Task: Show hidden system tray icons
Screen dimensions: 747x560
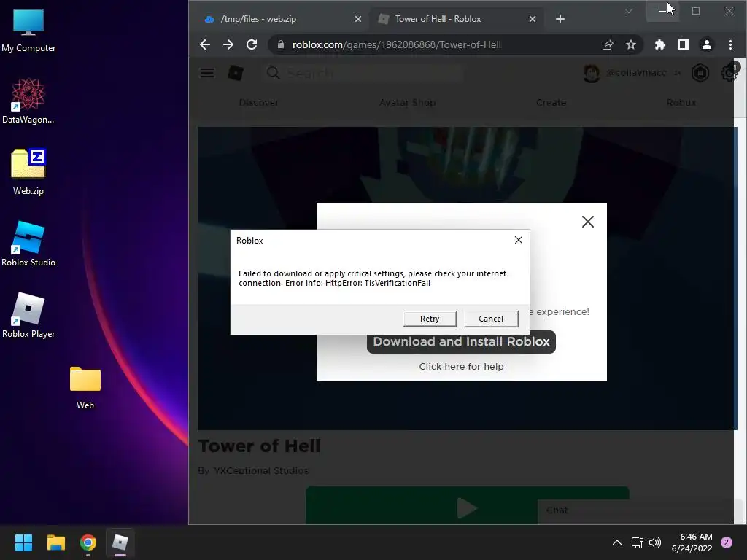Action: 616,542
